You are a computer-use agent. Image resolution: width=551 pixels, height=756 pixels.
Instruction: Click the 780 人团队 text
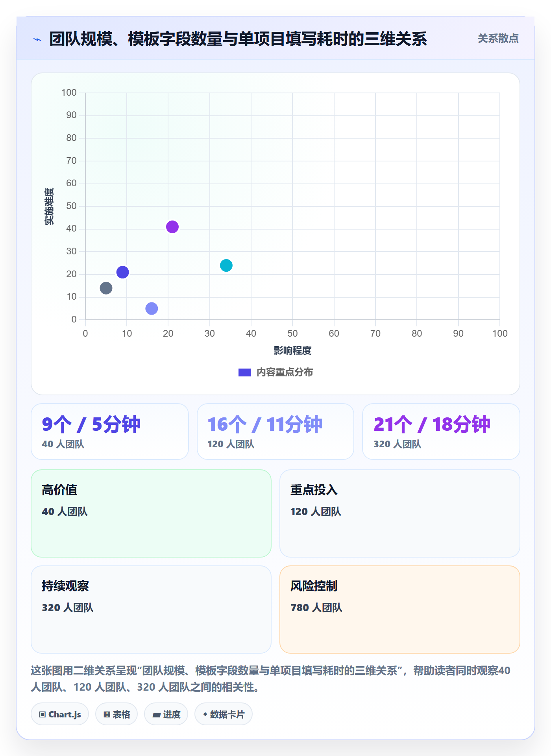coord(316,608)
